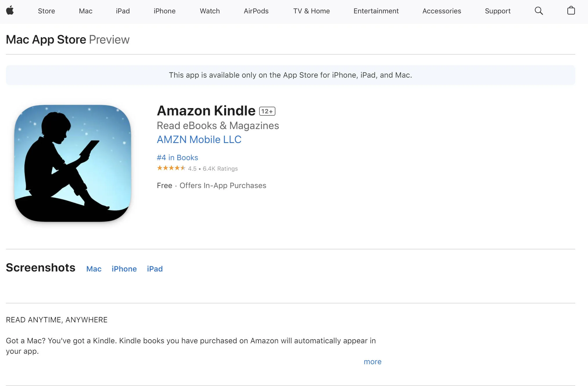Click the iPad screenshots tab
The image size is (588, 386).
[154, 268]
